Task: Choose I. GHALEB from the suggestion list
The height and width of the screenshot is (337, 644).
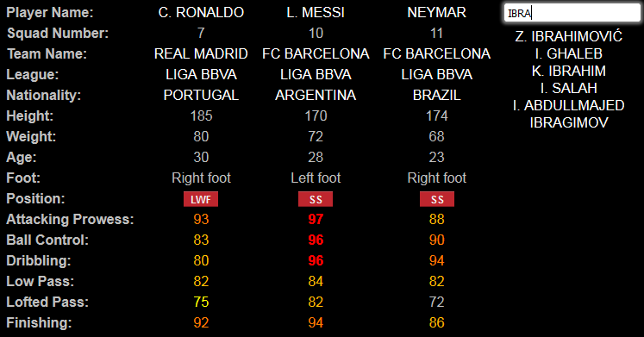Action: (x=569, y=53)
